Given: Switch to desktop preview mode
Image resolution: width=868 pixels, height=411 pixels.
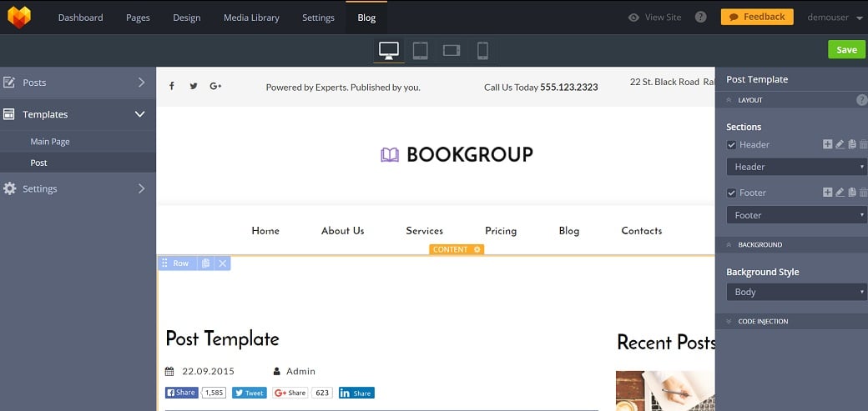Looking at the screenshot, I should 388,50.
